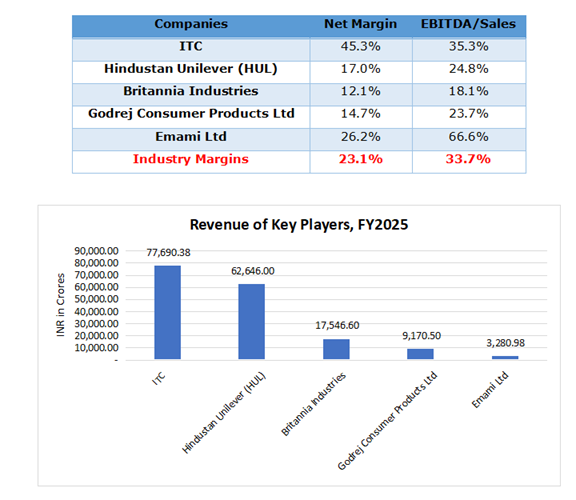Image resolution: width=576 pixels, height=500 pixels.
Task: Select ITC net margin 45.3%
Action: pos(360,47)
